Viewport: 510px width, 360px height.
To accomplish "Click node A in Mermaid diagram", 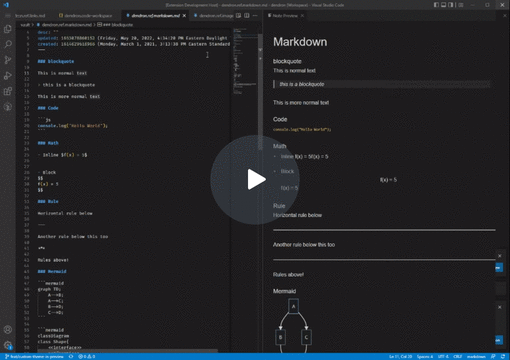I will coord(293,306).
